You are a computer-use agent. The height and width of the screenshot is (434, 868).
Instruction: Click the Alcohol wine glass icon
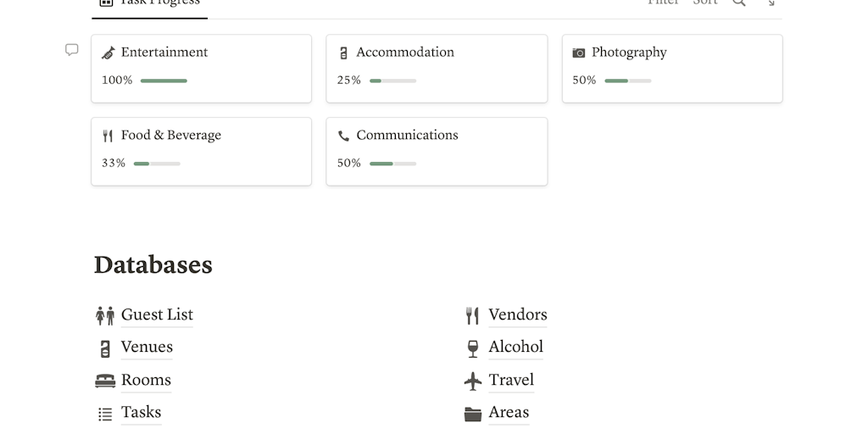473,348
